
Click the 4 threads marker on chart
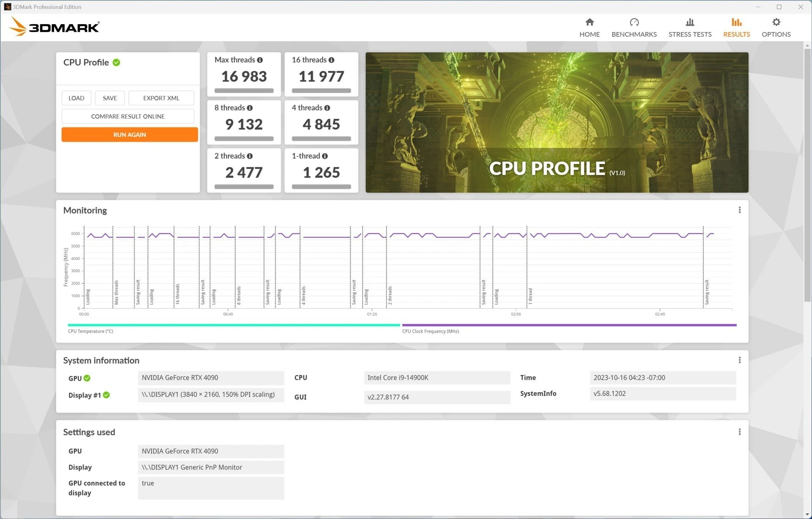click(x=303, y=295)
